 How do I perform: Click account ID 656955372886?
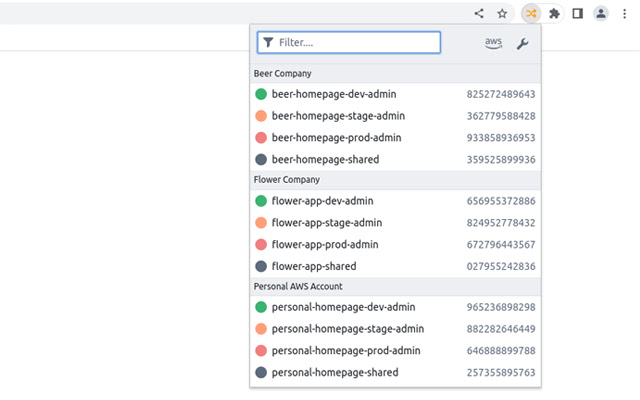(501, 201)
